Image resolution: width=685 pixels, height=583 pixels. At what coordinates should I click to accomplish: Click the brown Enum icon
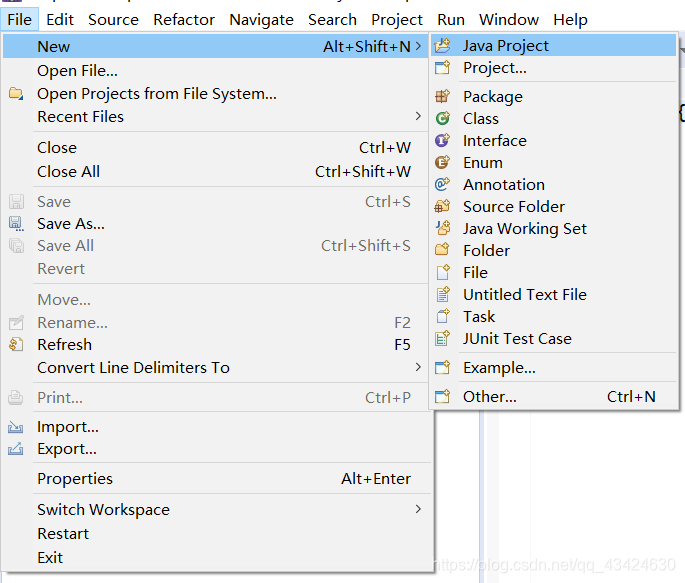point(443,162)
